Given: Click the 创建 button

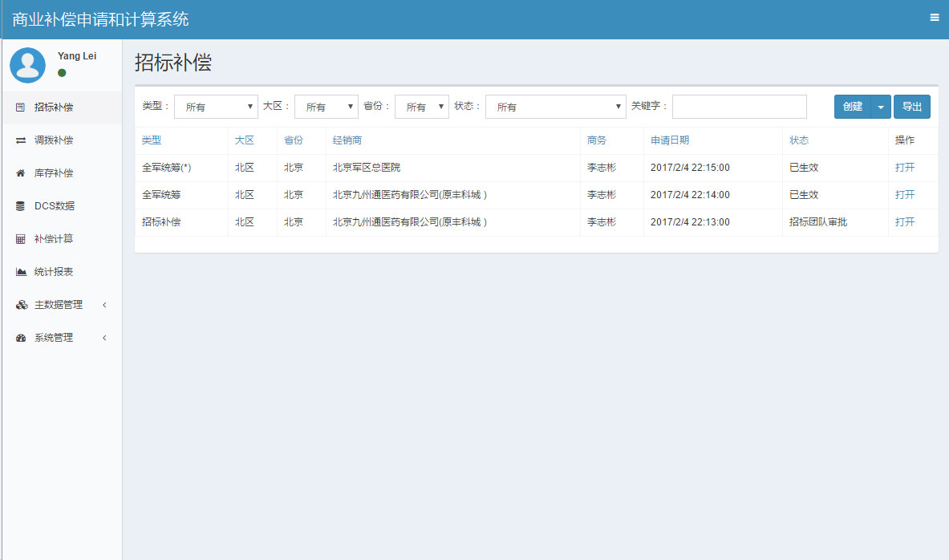Looking at the screenshot, I should coord(853,107).
